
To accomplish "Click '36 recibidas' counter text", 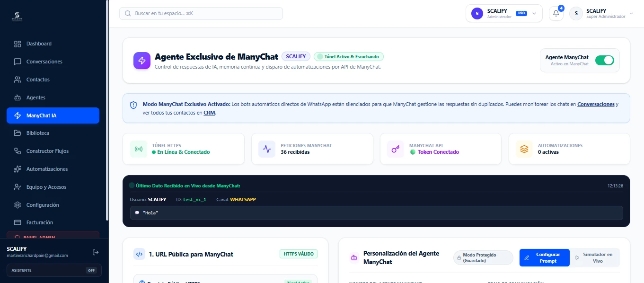I will click(x=295, y=152).
